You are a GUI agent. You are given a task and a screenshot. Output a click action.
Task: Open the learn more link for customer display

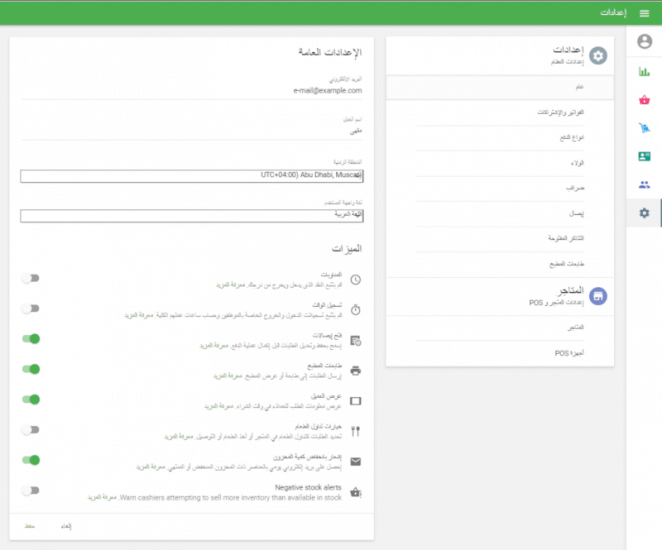tap(219, 406)
